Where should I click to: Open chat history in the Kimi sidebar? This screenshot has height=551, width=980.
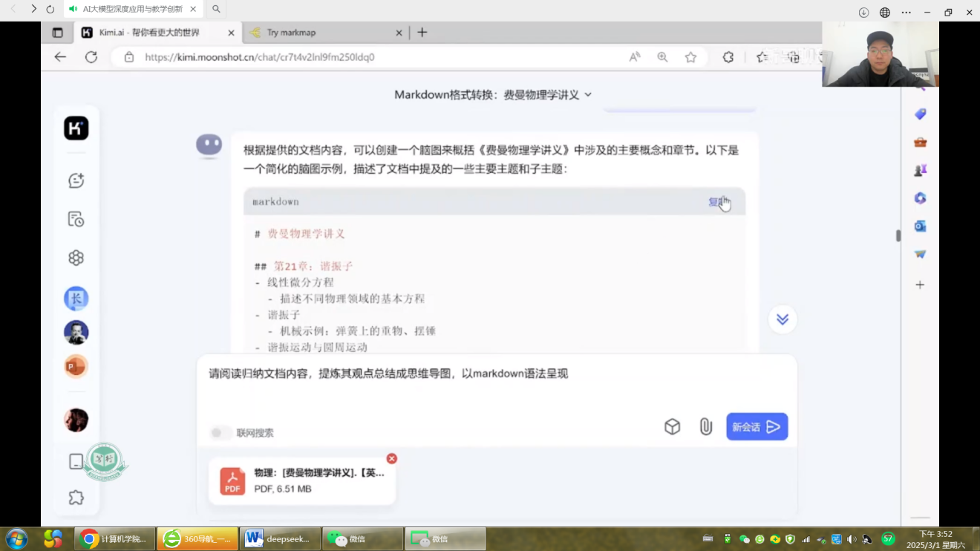coord(76,219)
